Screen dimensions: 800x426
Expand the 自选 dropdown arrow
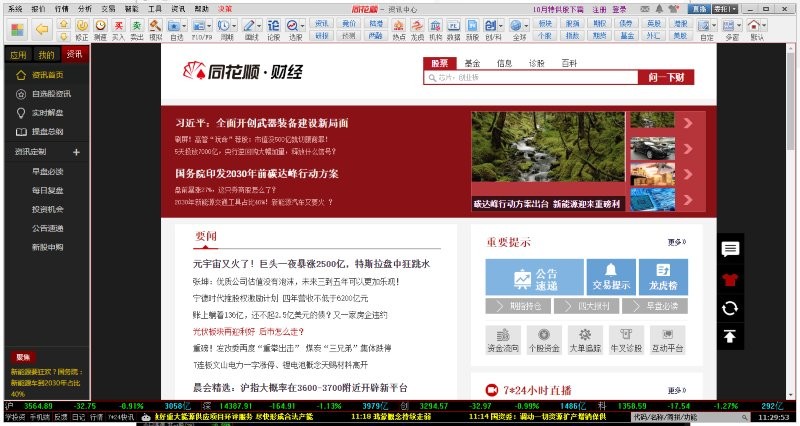click(x=184, y=26)
